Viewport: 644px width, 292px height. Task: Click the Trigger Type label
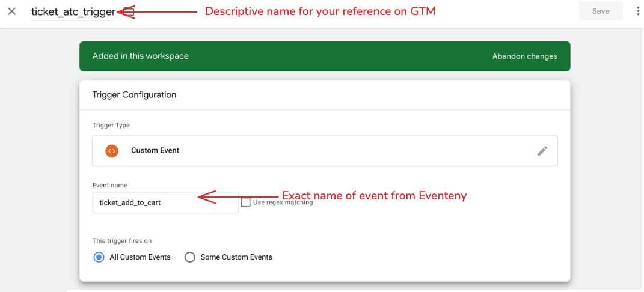coord(111,125)
